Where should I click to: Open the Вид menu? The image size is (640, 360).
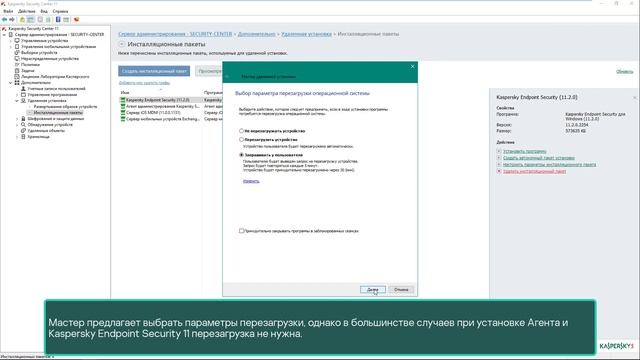pos(44,11)
